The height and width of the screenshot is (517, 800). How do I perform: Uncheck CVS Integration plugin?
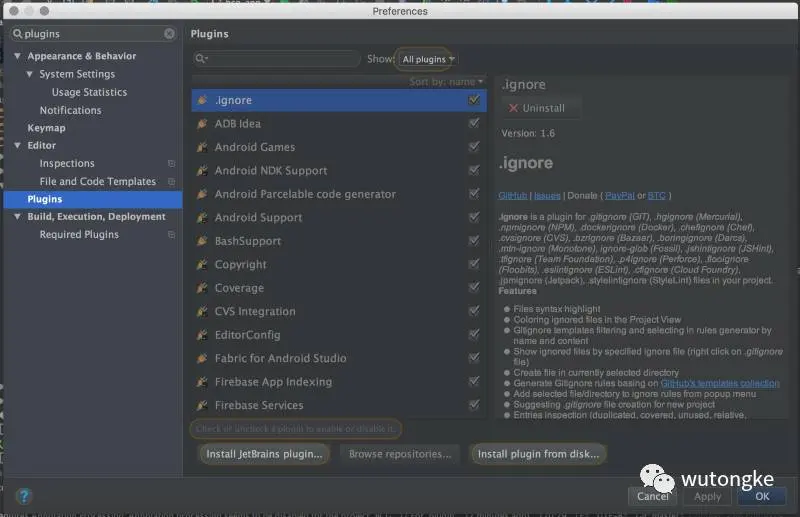[x=474, y=311]
